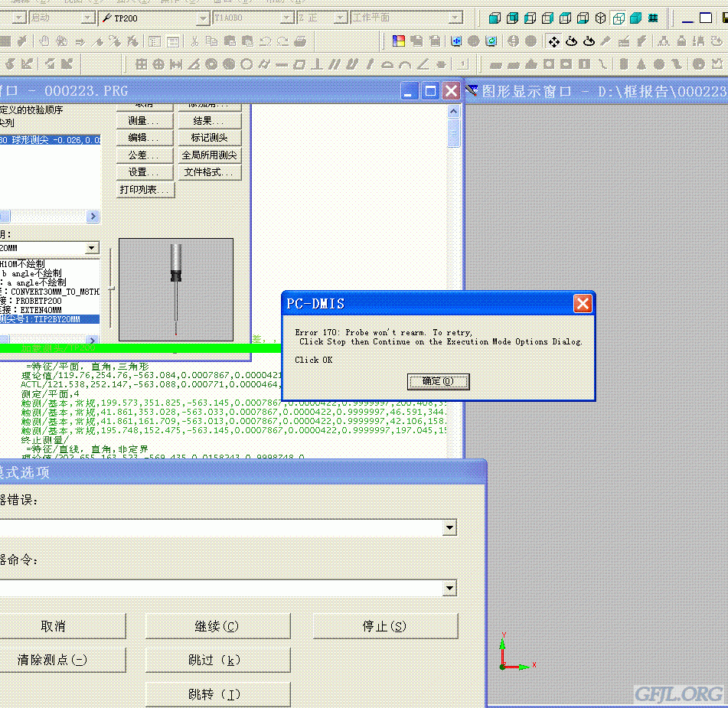This screenshot has width=728, height=708.
Task: Switch to the wireframe cube display icon
Action: (619, 18)
